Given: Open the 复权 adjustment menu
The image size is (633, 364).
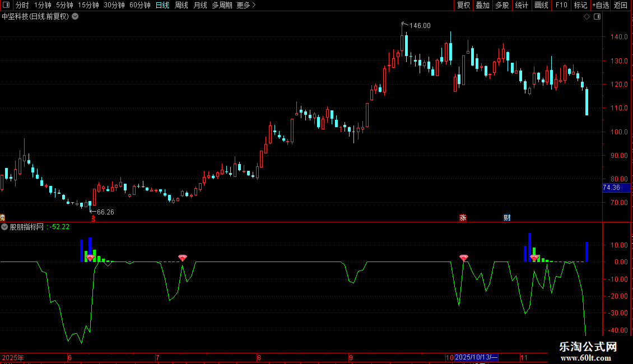Looking at the screenshot, I should coord(463,5).
